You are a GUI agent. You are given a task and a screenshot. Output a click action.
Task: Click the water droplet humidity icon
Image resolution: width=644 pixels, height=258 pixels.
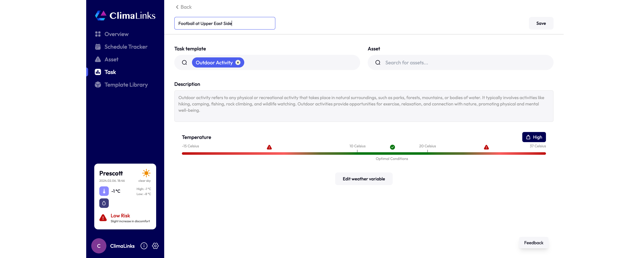tap(104, 203)
